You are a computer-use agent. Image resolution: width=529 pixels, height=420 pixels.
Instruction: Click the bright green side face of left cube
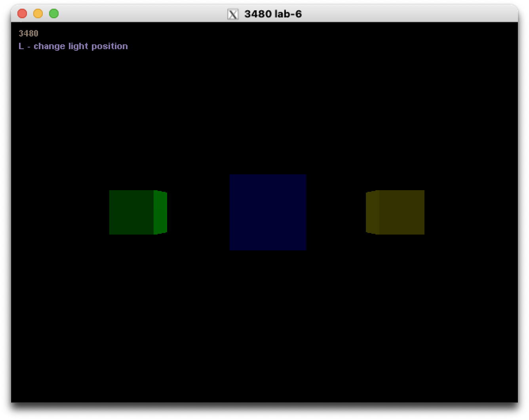click(x=160, y=212)
